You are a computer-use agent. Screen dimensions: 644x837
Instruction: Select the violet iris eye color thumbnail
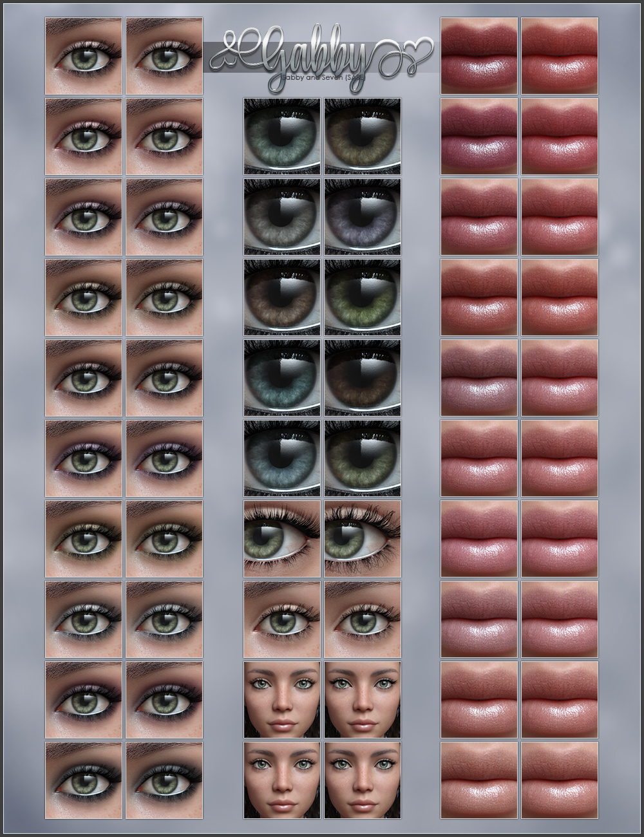(x=363, y=216)
